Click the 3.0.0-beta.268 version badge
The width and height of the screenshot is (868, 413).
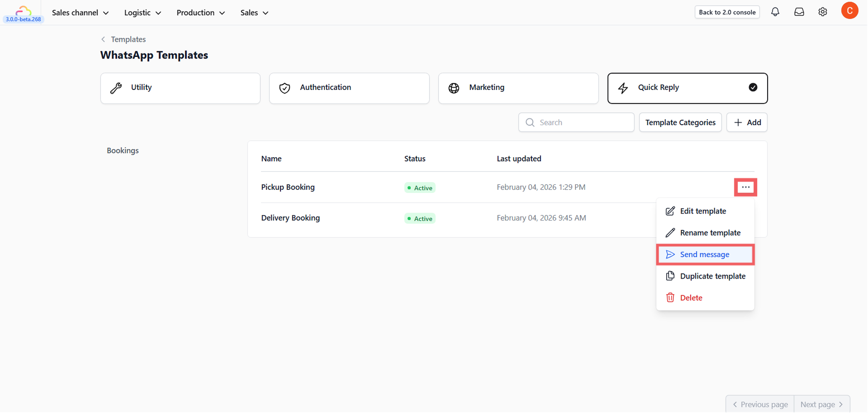23,20
